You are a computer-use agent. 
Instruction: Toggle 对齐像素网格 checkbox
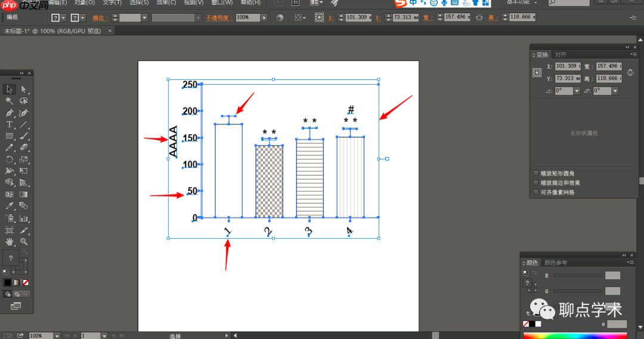(535, 192)
